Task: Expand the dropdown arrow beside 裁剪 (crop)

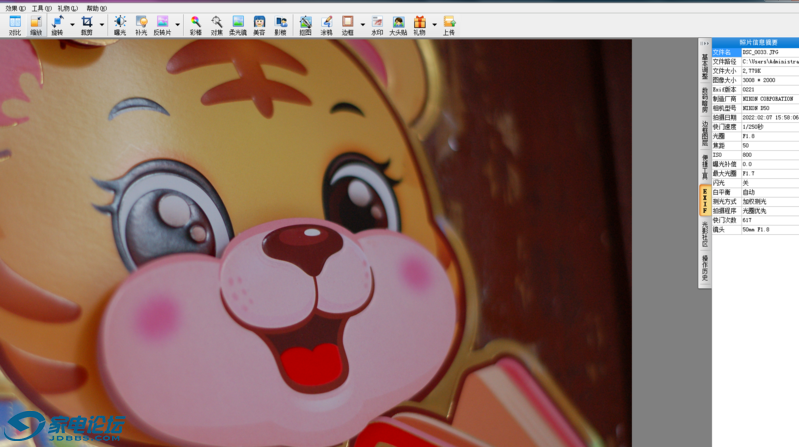Action: pos(102,25)
